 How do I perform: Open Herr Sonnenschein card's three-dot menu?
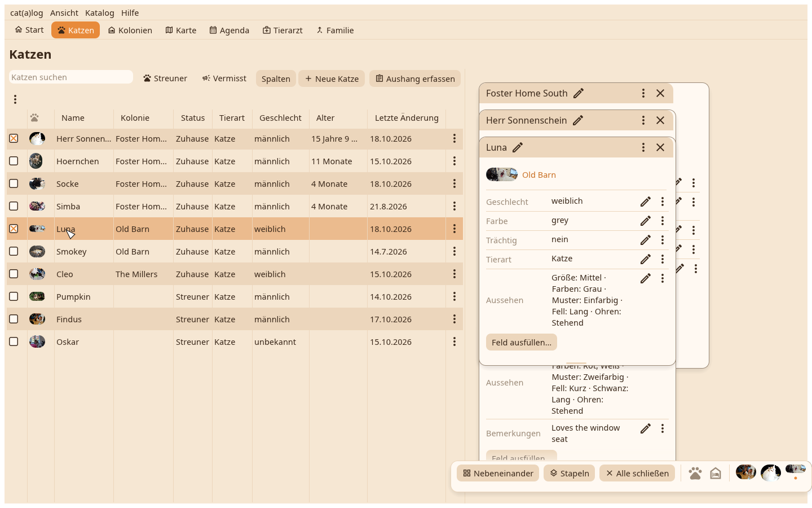[x=643, y=120]
